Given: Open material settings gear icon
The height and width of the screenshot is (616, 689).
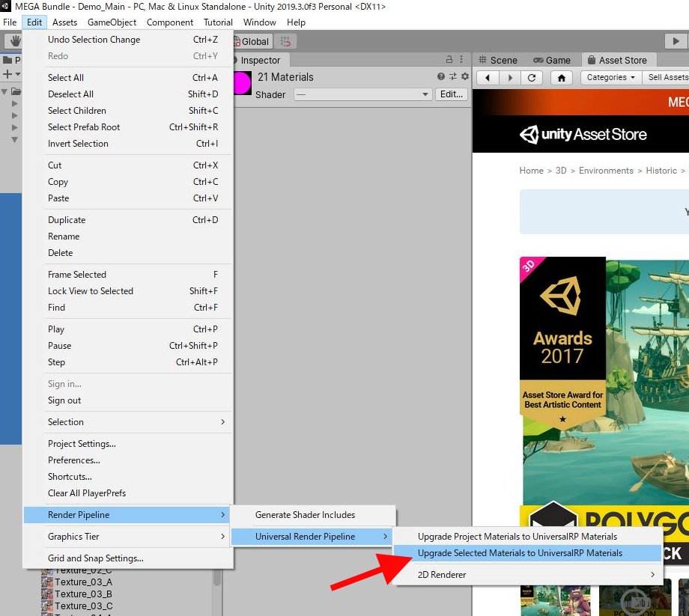Looking at the screenshot, I should click(465, 76).
